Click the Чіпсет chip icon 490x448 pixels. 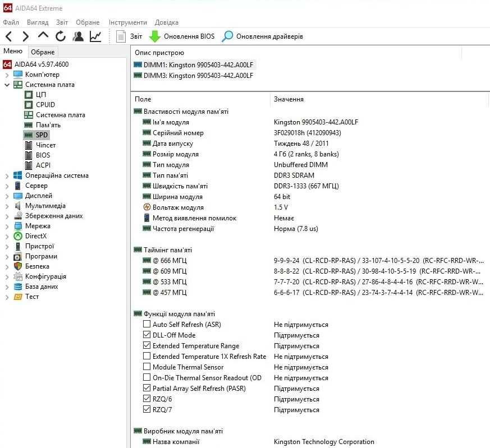pyautogui.click(x=29, y=145)
